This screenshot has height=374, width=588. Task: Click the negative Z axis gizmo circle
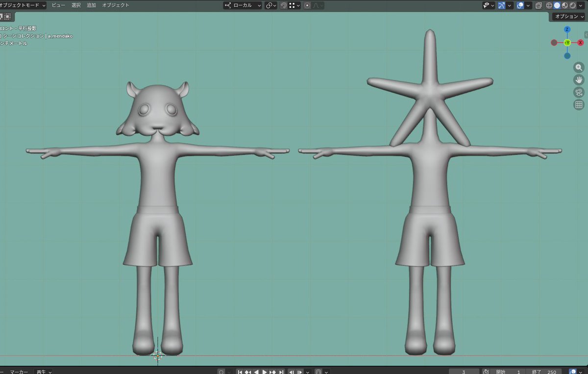(567, 55)
